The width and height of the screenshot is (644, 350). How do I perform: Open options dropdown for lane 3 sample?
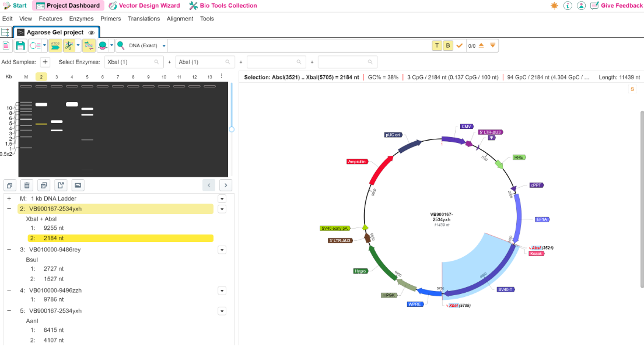pos(222,250)
